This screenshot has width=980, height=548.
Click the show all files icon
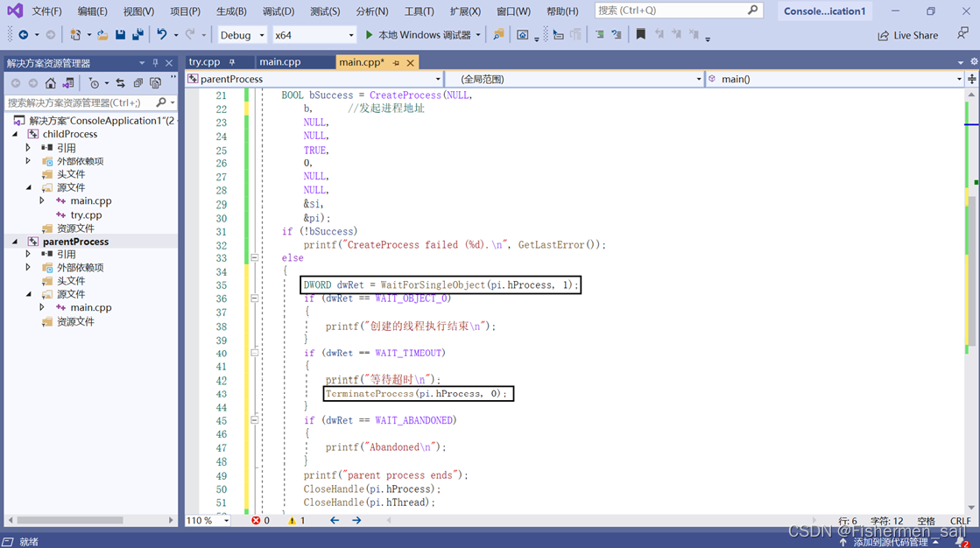pyautogui.click(x=156, y=83)
